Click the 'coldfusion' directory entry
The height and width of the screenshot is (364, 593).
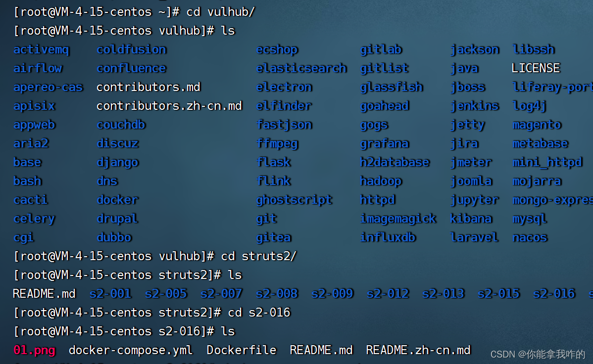pos(132,49)
